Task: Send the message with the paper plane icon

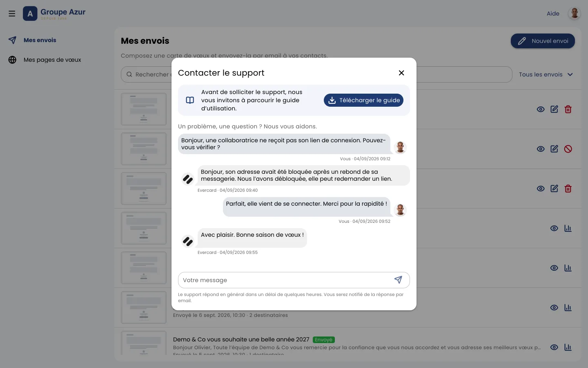Action: (398, 280)
